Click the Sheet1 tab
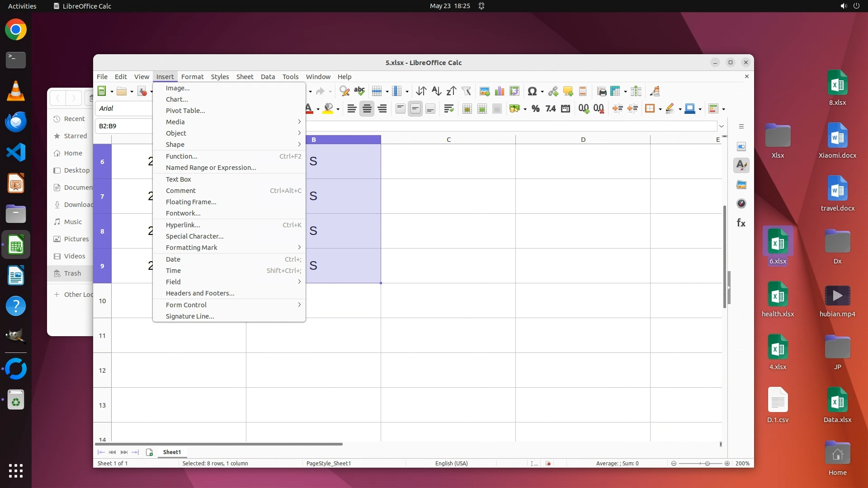This screenshot has width=868, height=488. 172,452
